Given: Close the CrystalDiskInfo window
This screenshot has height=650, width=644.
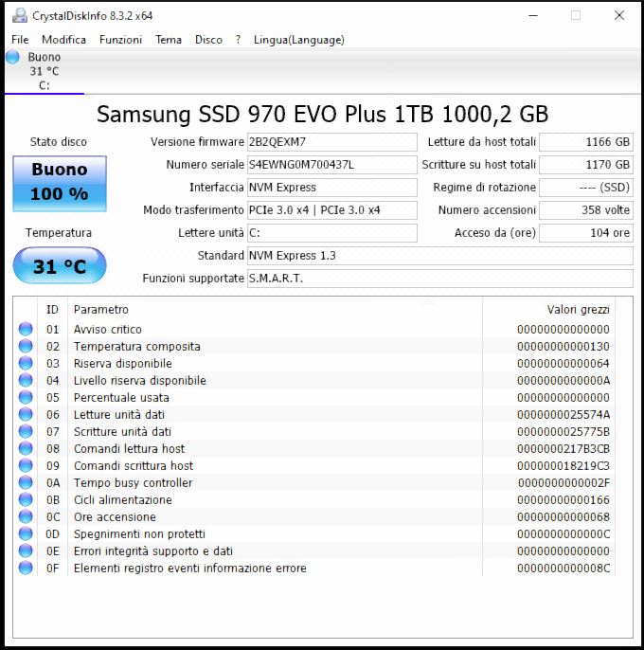Looking at the screenshot, I should (x=619, y=16).
